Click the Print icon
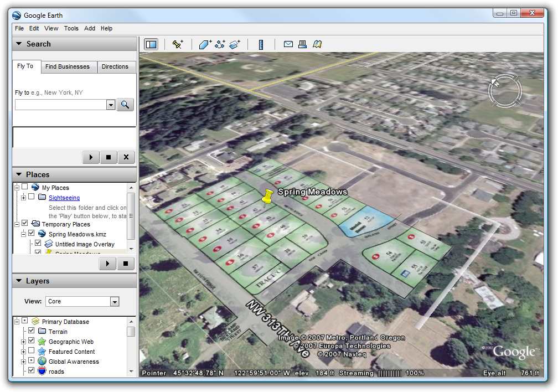Screen dimensions: 558x392 coord(302,44)
